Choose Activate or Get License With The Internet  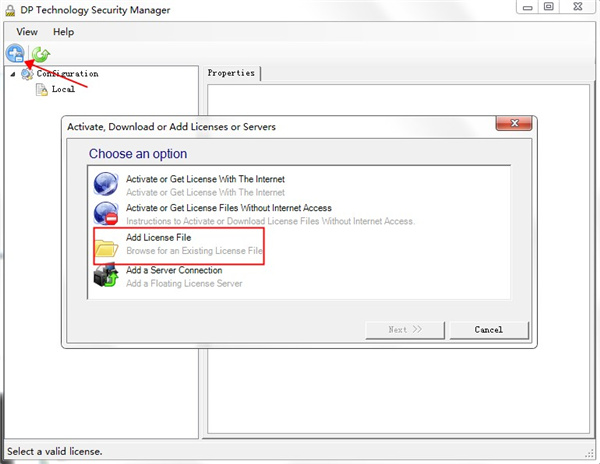[205, 179]
